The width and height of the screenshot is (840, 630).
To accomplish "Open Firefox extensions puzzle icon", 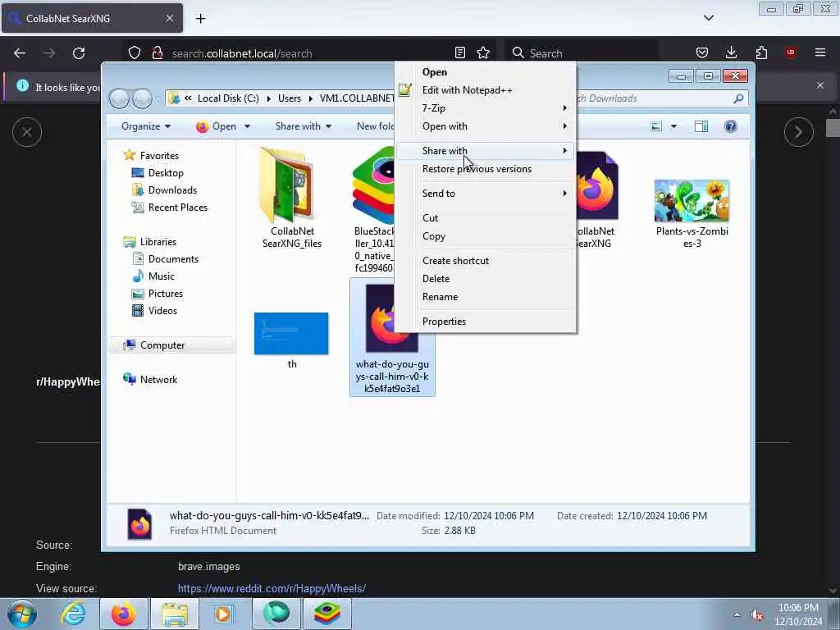I will 761,52.
